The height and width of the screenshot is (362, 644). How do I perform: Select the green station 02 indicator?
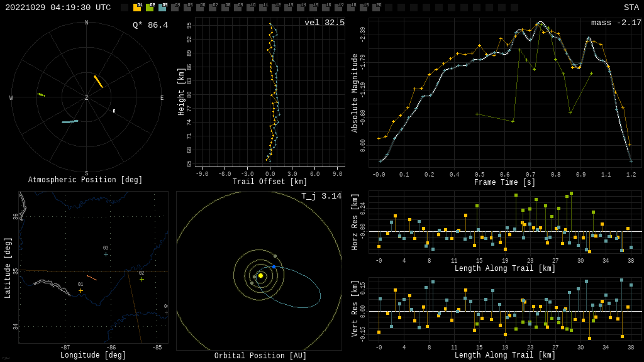click(150, 8)
